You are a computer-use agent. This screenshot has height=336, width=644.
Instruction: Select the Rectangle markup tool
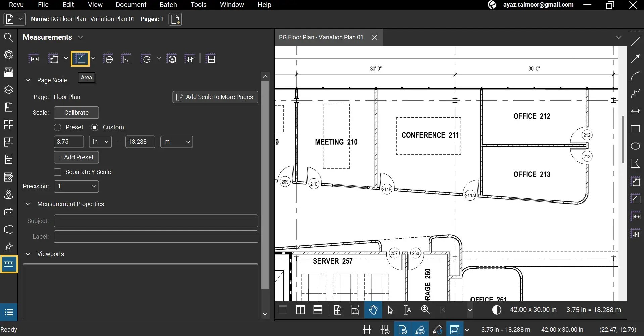(635, 129)
